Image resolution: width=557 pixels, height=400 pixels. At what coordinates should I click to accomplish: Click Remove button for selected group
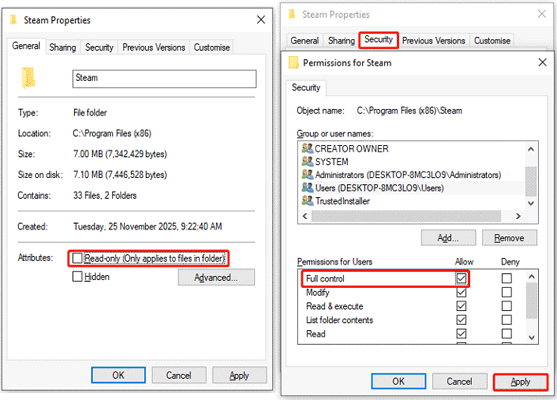pyautogui.click(x=509, y=238)
